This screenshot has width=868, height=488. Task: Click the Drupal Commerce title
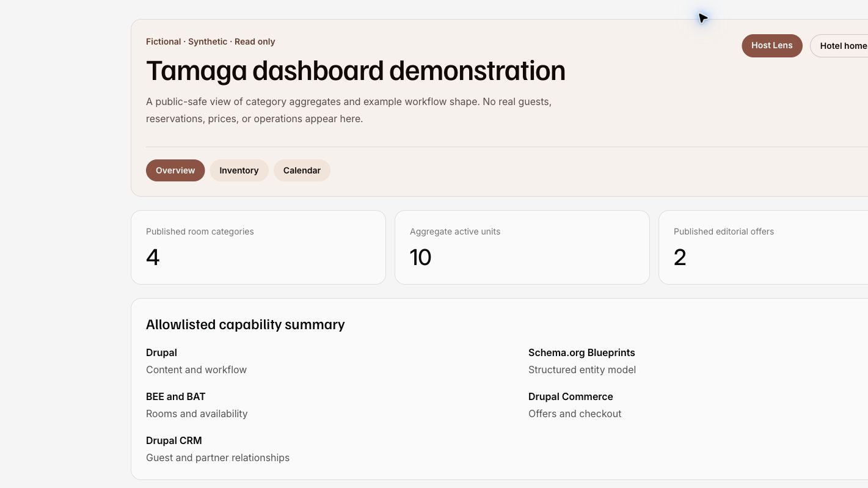coord(571,396)
